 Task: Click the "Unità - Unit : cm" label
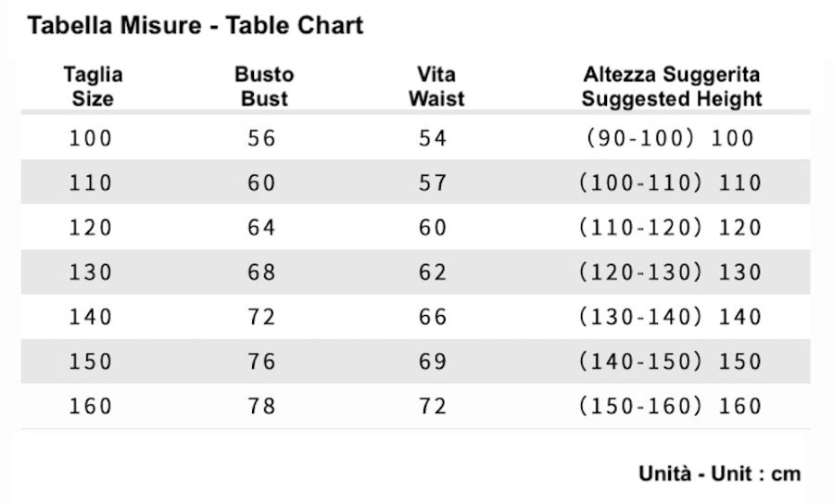(x=719, y=473)
